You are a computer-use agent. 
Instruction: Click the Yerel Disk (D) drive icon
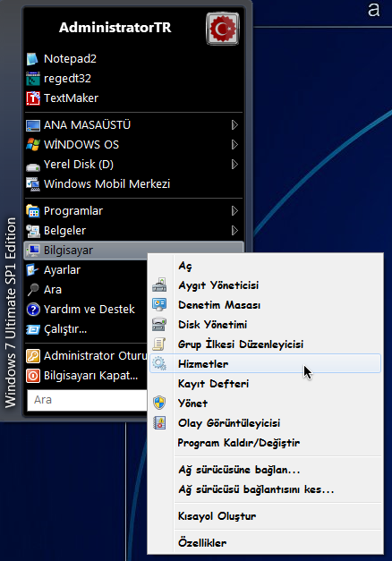33,166
